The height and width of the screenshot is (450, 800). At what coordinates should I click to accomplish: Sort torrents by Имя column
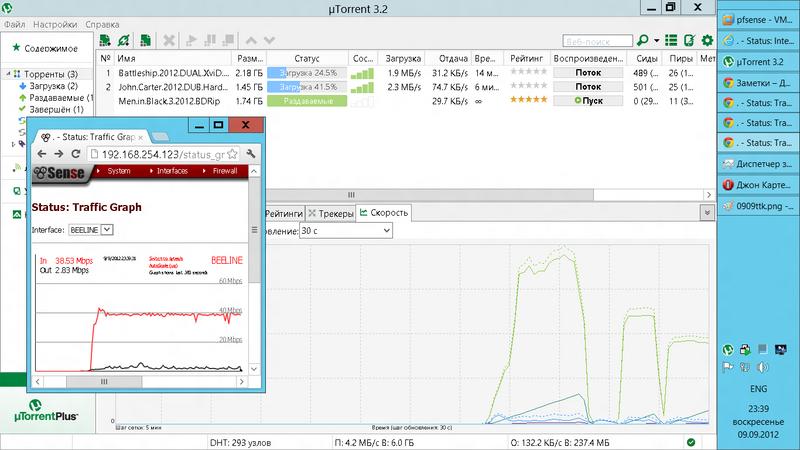172,59
